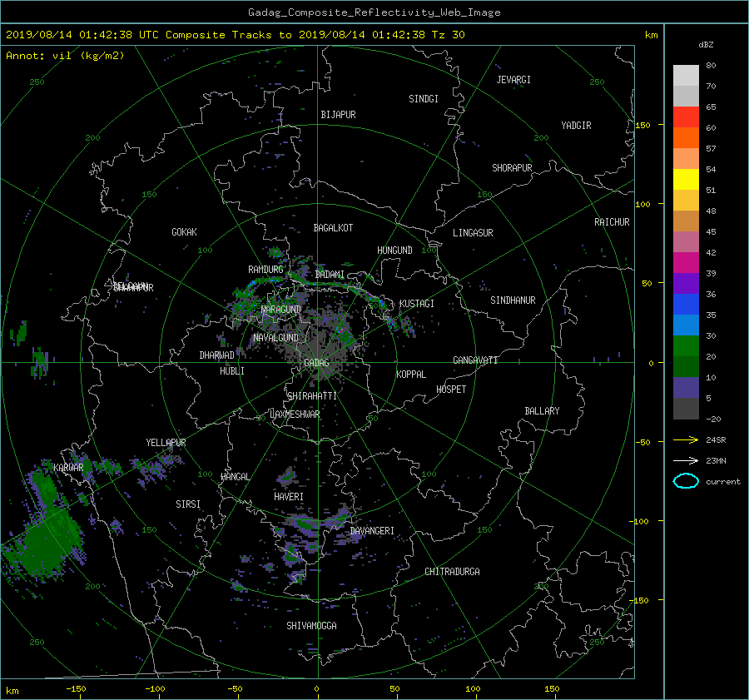The height and width of the screenshot is (700, 749).
Task: Pick the light blue 30–35 dBZ swatch
Action: 686,325
